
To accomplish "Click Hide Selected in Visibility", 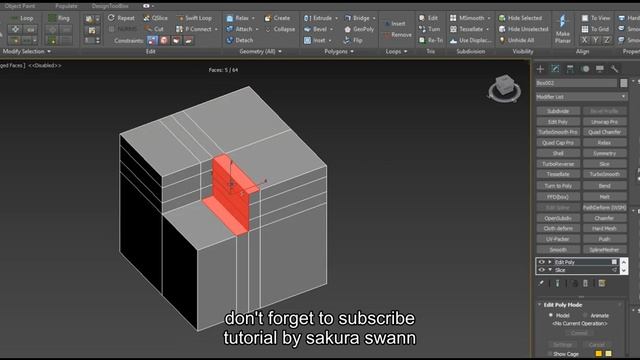I will pyautogui.click(x=520, y=18).
